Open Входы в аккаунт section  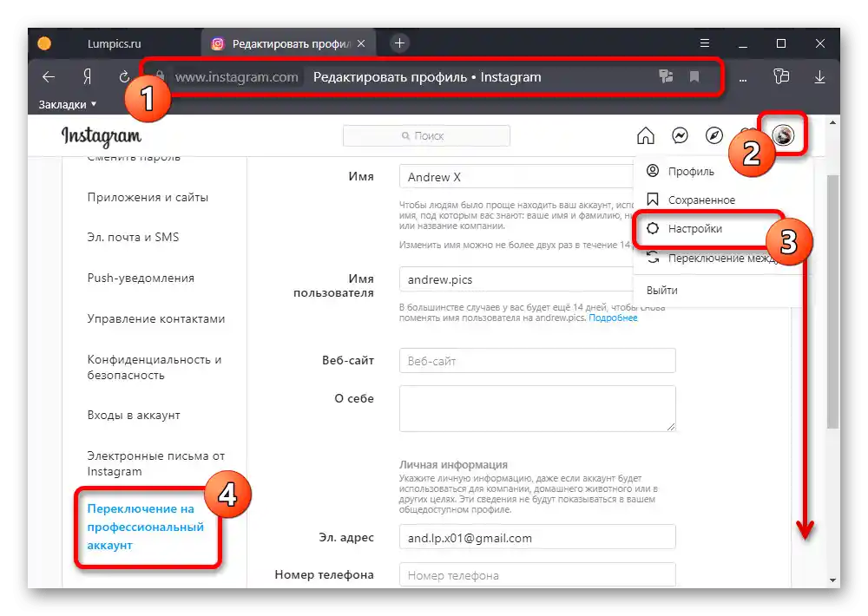click(134, 415)
